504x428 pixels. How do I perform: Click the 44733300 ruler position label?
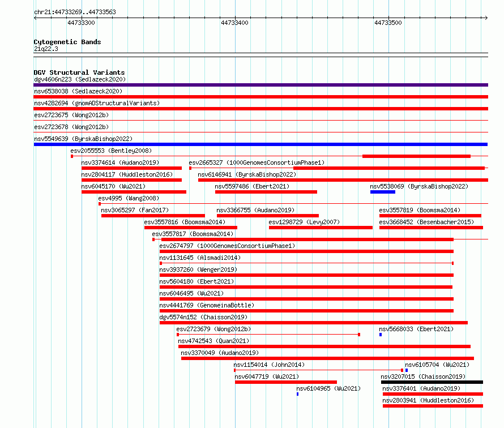coord(81,23)
